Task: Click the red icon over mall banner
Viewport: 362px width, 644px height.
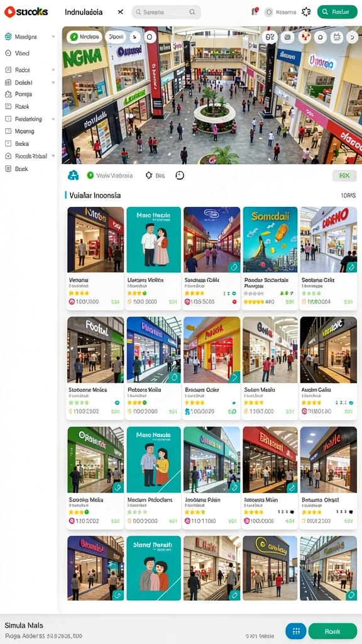Action: [304, 37]
